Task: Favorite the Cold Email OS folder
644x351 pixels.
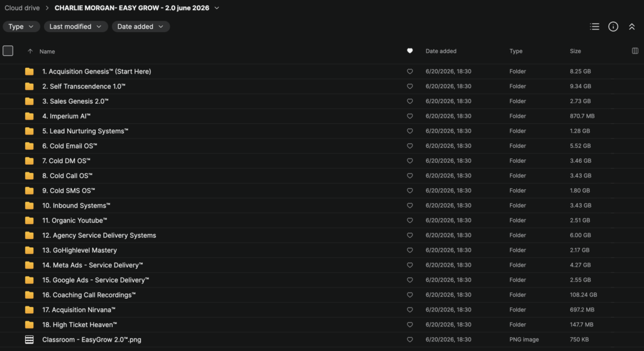Action: [x=409, y=146]
